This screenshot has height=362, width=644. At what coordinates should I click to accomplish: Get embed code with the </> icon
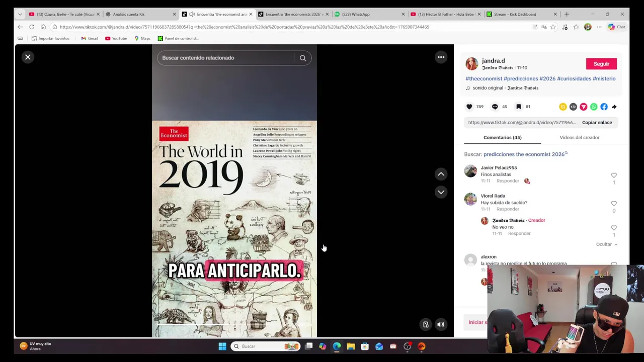(573, 107)
